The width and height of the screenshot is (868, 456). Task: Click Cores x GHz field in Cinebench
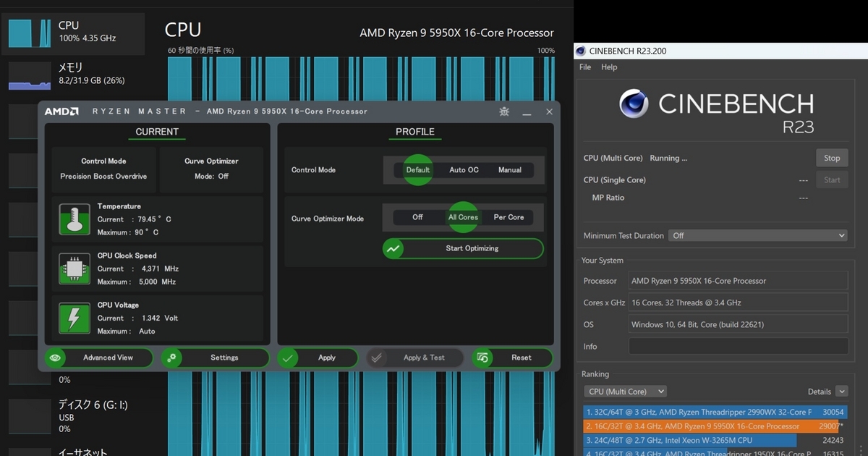pos(738,303)
